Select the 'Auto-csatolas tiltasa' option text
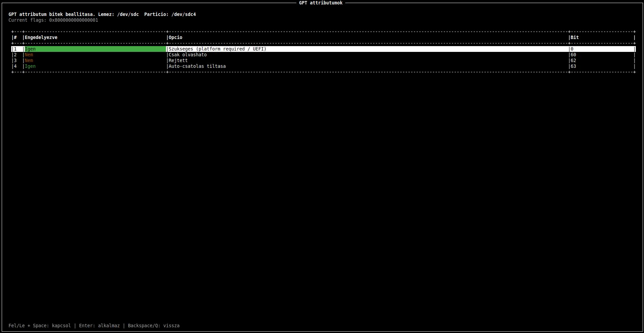 pyautogui.click(x=197, y=66)
